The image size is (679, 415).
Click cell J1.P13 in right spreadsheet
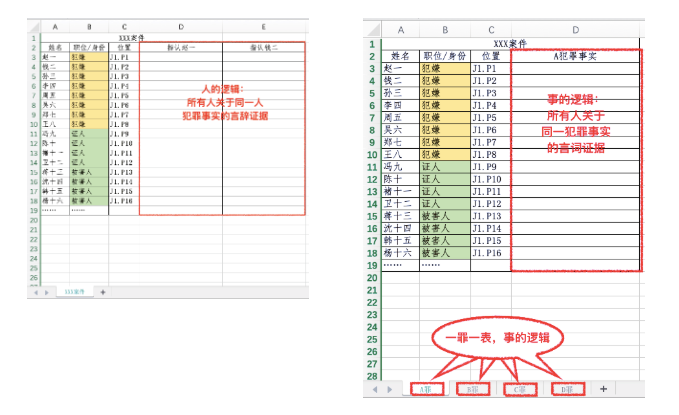[x=491, y=216]
